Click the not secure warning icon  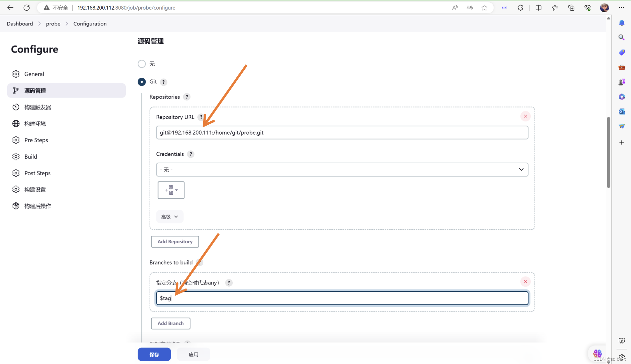47,8
